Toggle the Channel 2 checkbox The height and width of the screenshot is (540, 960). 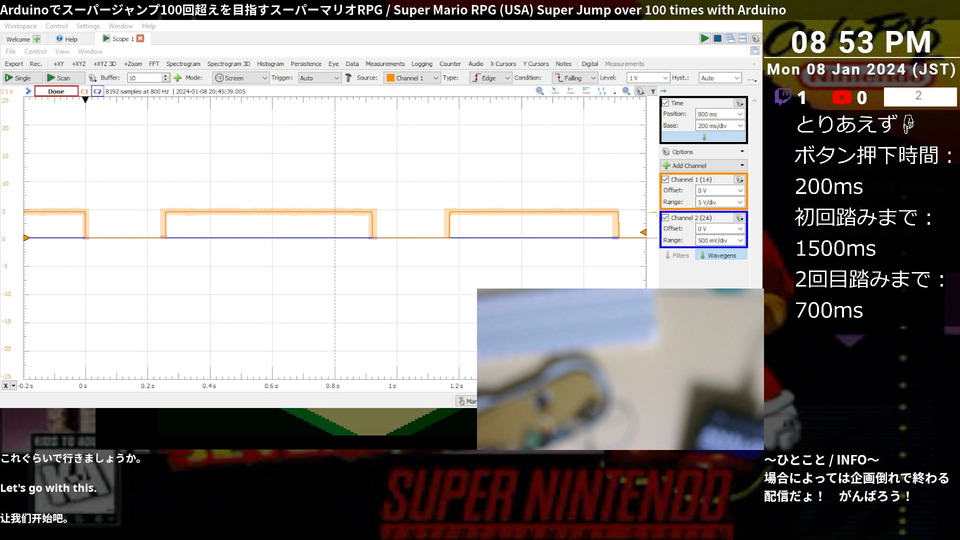(666, 217)
